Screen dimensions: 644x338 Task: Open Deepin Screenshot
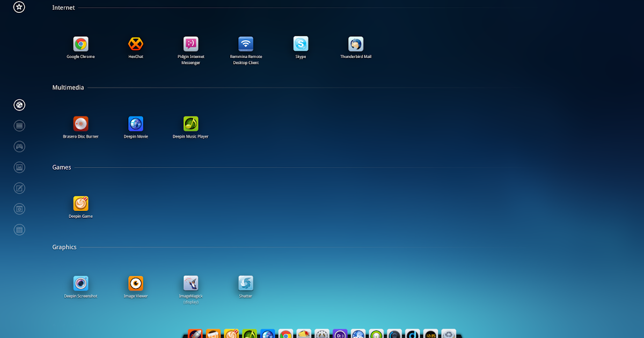[80, 283]
